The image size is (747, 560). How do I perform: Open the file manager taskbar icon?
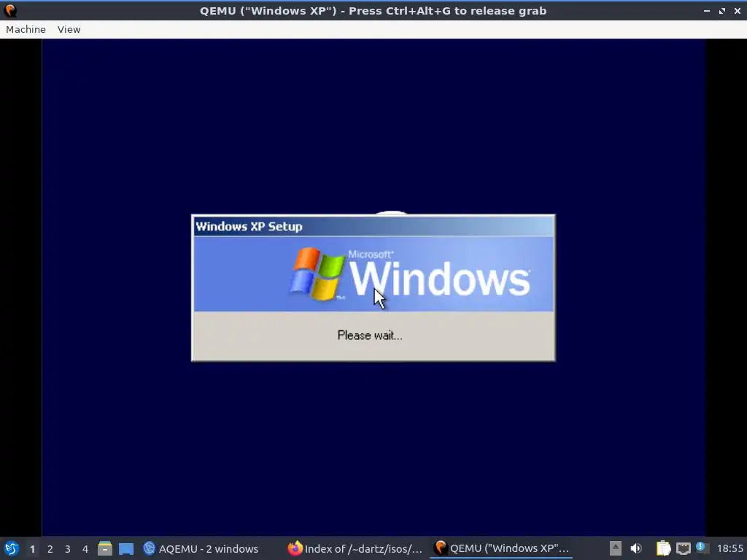pyautogui.click(x=105, y=548)
